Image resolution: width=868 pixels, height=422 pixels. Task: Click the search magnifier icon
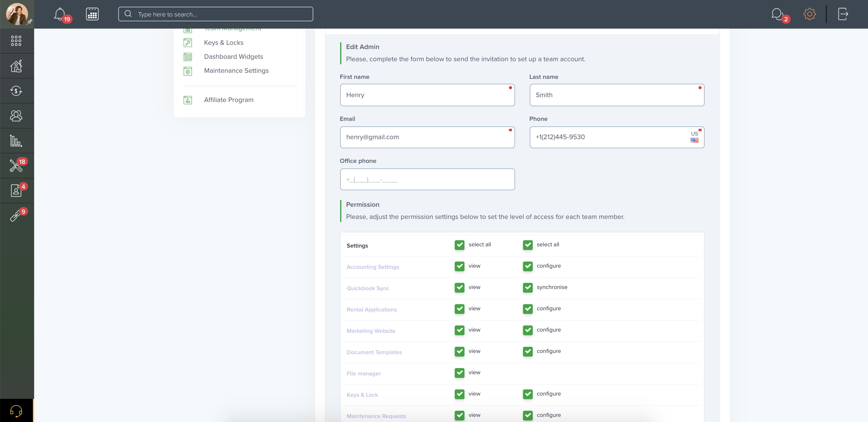[128, 14]
